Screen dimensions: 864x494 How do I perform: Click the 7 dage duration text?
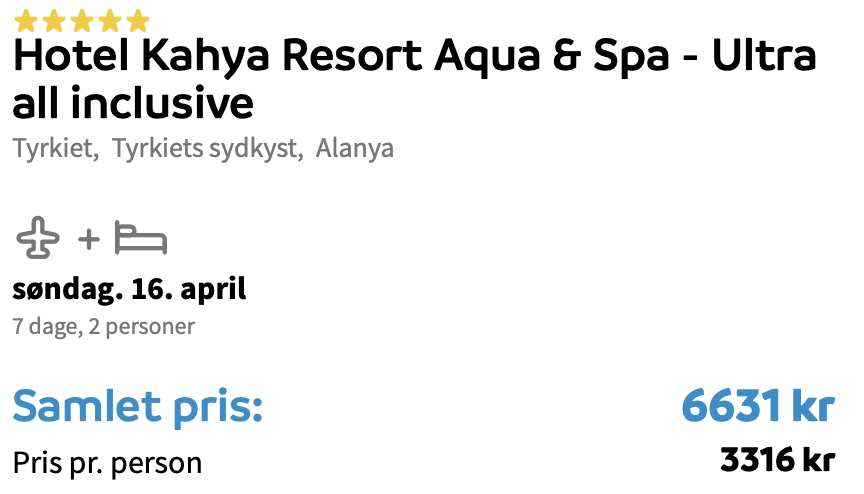pos(47,327)
